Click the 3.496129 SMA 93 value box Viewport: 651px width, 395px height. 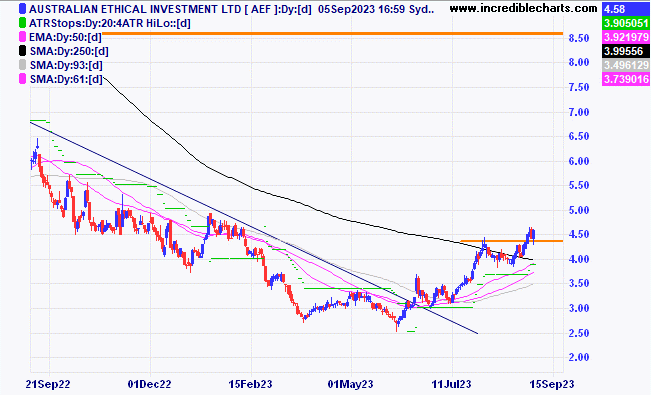point(625,65)
